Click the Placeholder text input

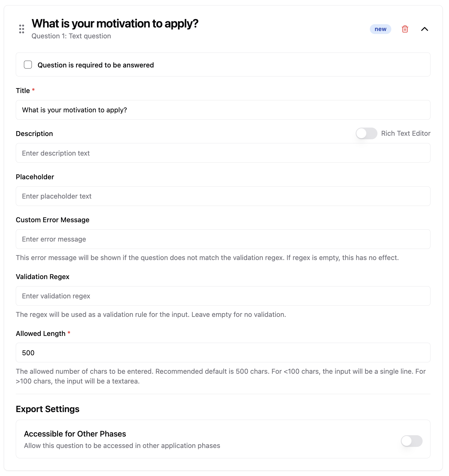click(223, 196)
